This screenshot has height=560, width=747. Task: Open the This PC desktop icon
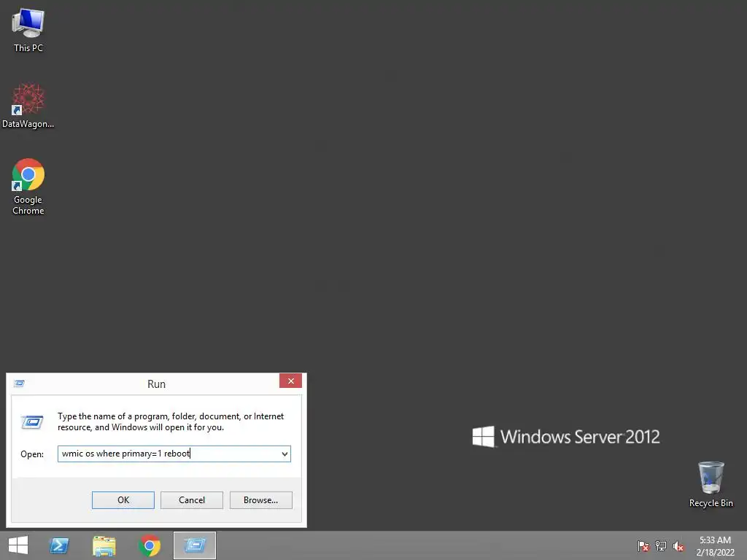pos(28,30)
